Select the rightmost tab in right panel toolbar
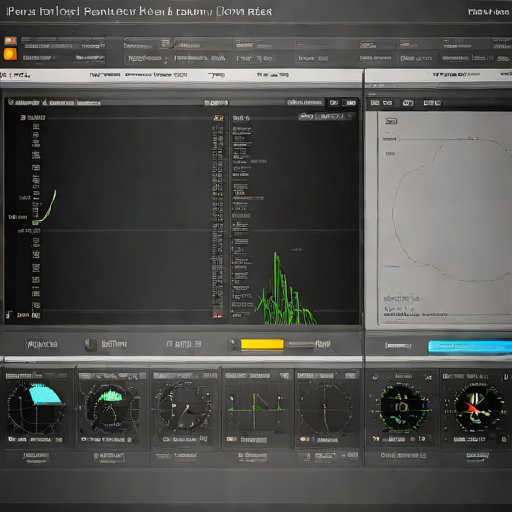This screenshot has width=512, height=512. click(432, 103)
